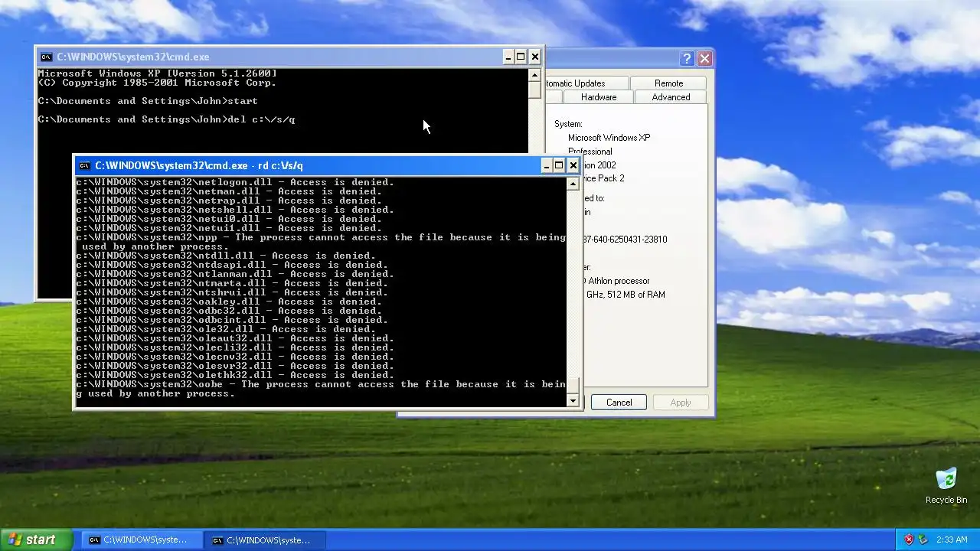Switch to the second cmd.exe taskbar button

click(265, 540)
